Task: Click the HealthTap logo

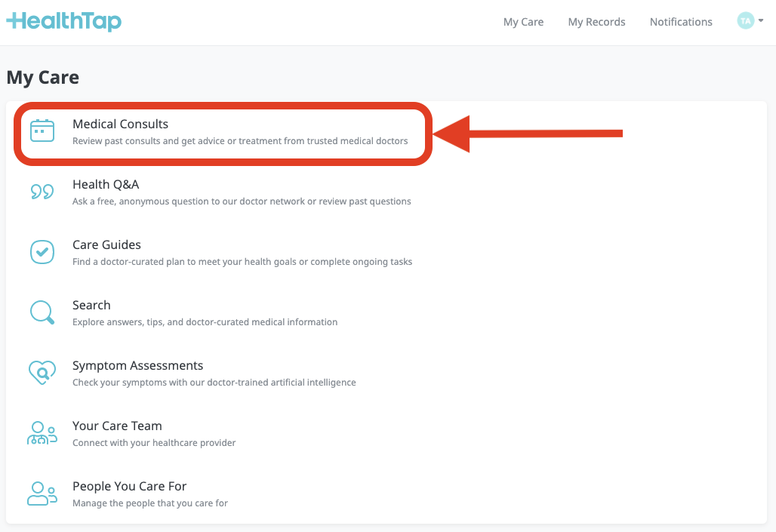Action: (x=63, y=21)
